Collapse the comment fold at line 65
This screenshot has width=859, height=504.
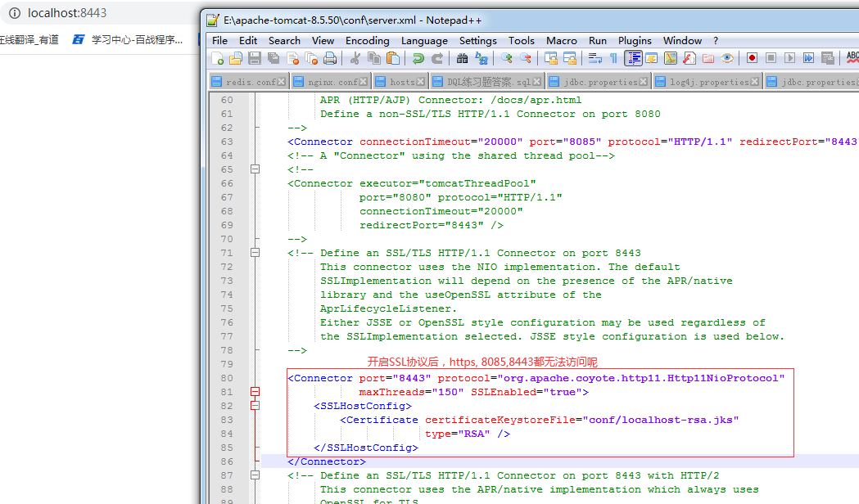click(255, 169)
